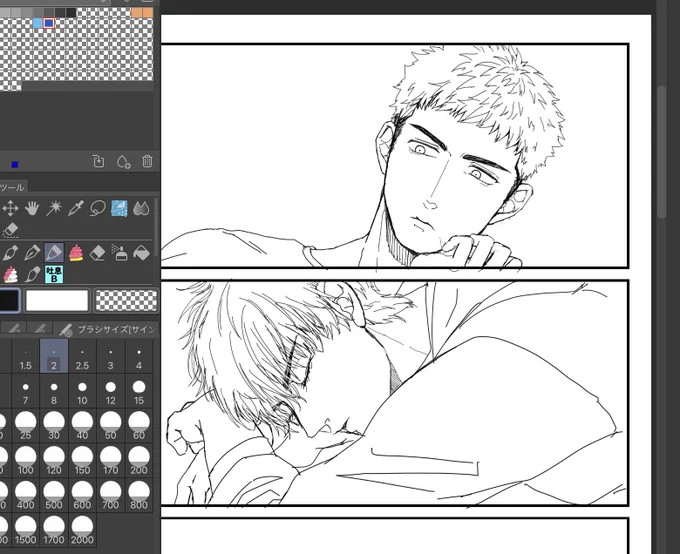
Task: Set brush size to 60
Action: point(139,426)
